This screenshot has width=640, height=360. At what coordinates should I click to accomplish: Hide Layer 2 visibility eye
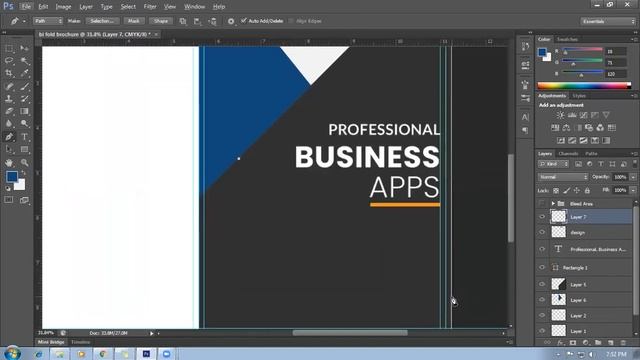coord(542,315)
